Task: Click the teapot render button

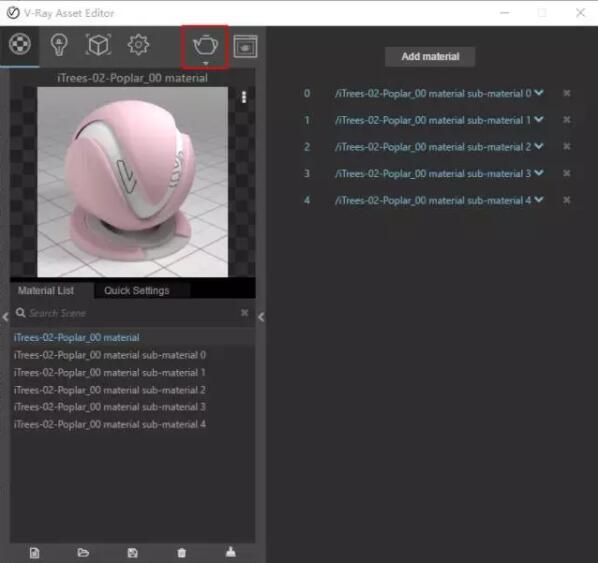Action: pyautogui.click(x=206, y=46)
